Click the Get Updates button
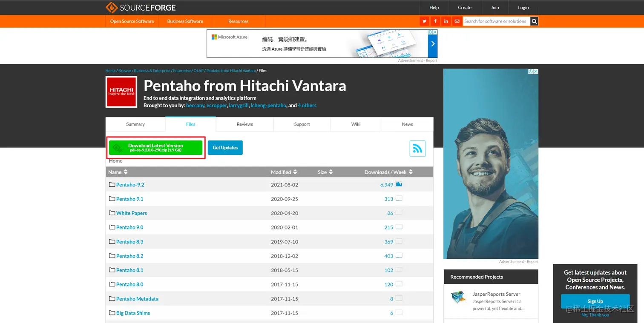Viewport: 644px width, 323px height. tap(225, 148)
